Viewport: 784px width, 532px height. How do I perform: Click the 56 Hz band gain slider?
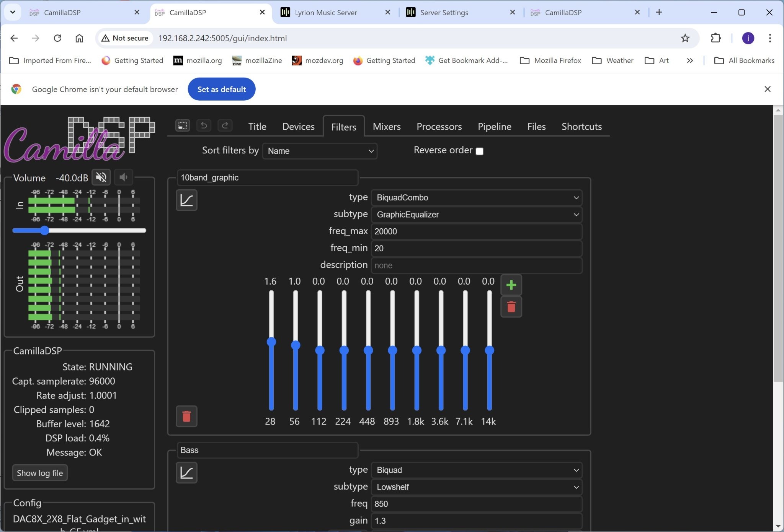pyautogui.click(x=296, y=350)
